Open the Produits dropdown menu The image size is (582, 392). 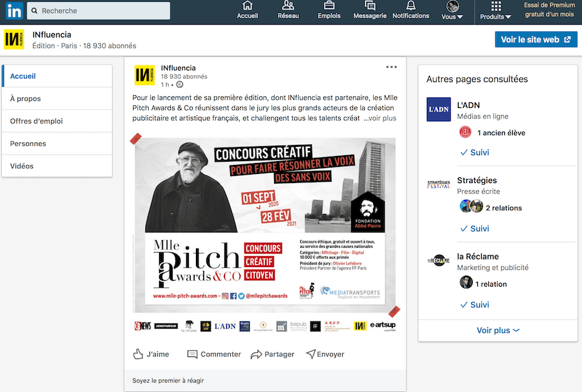tap(495, 10)
